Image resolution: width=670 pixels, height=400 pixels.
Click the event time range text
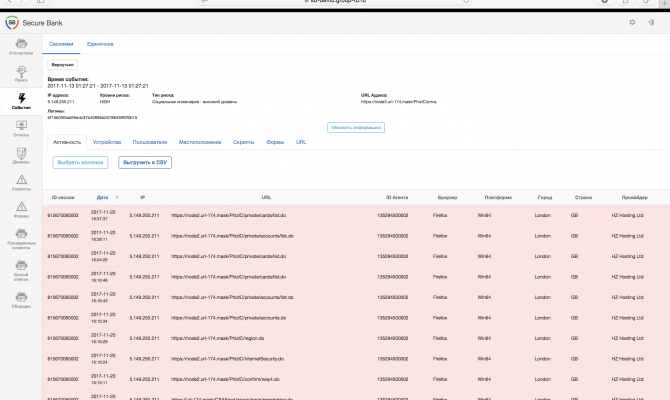click(x=98, y=86)
